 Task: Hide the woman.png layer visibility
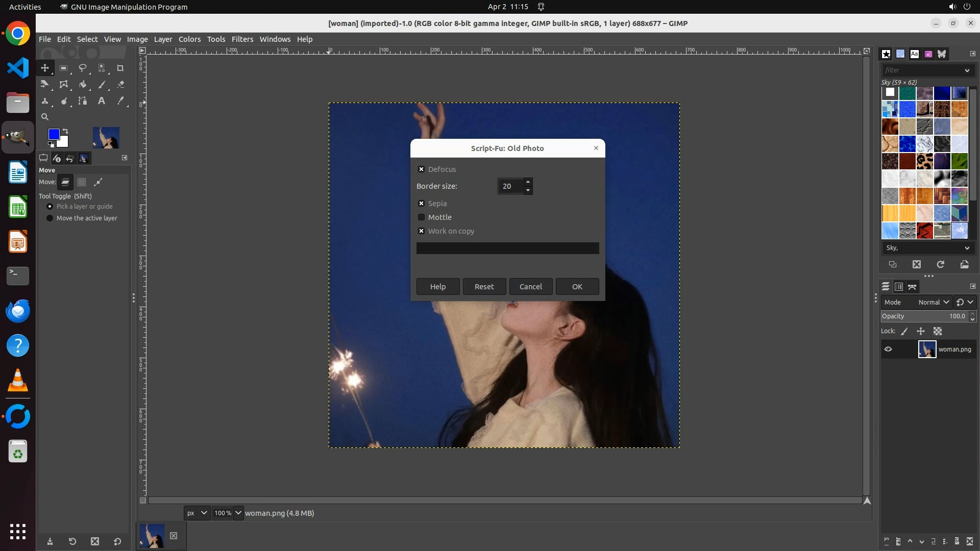888,349
